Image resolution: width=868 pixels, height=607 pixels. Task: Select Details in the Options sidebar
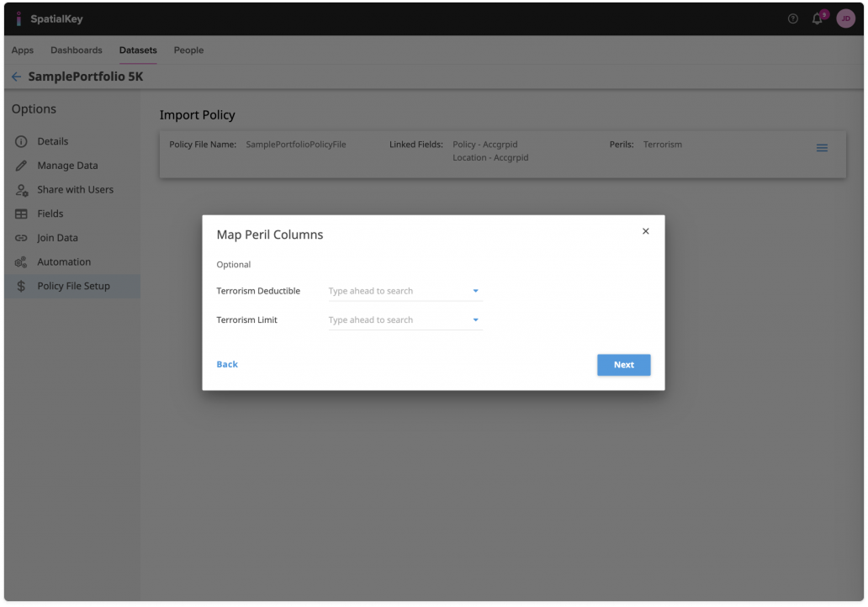pyautogui.click(x=52, y=141)
